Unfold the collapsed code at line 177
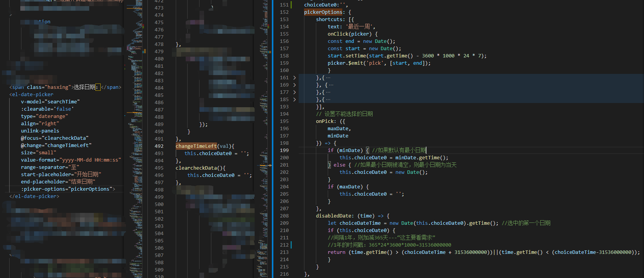 pyautogui.click(x=294, y=92)
